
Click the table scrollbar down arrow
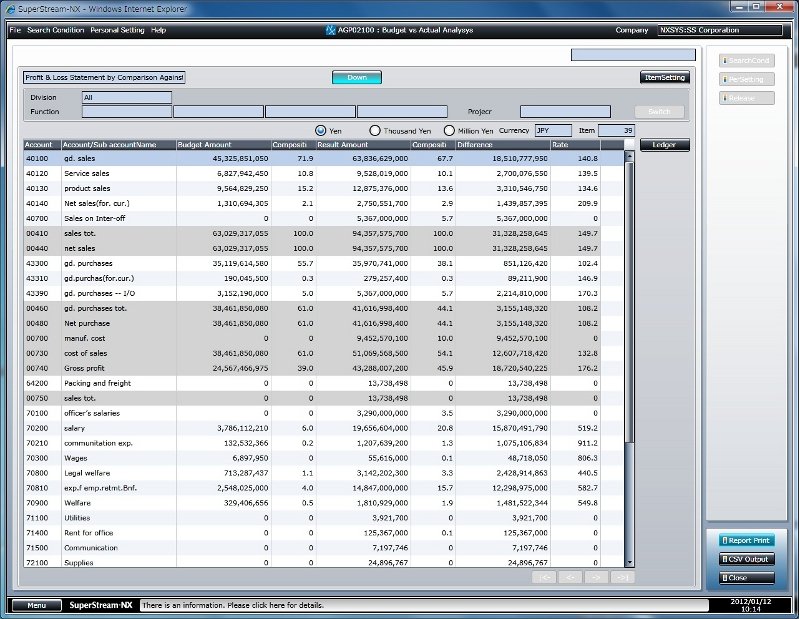click(x=629, y=562)
